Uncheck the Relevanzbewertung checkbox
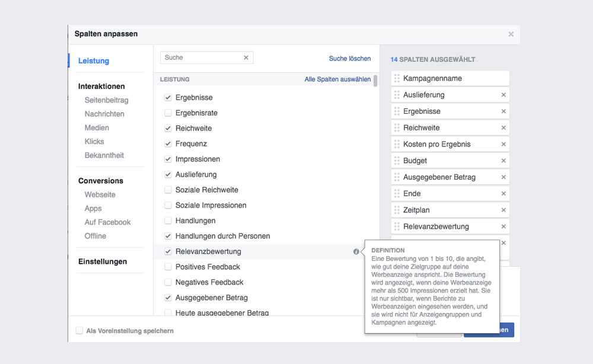The height and width of the screenshot is (364, 593). point(168,251)
